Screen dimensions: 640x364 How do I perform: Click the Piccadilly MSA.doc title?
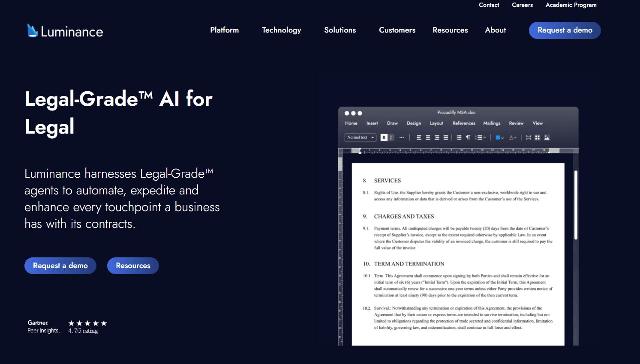coord(457,113)
